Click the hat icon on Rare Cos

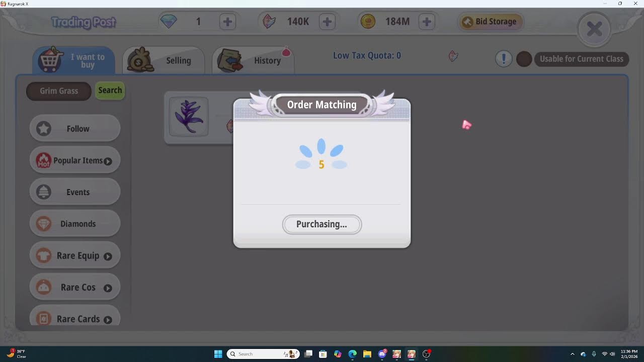(x=44, y=287)
